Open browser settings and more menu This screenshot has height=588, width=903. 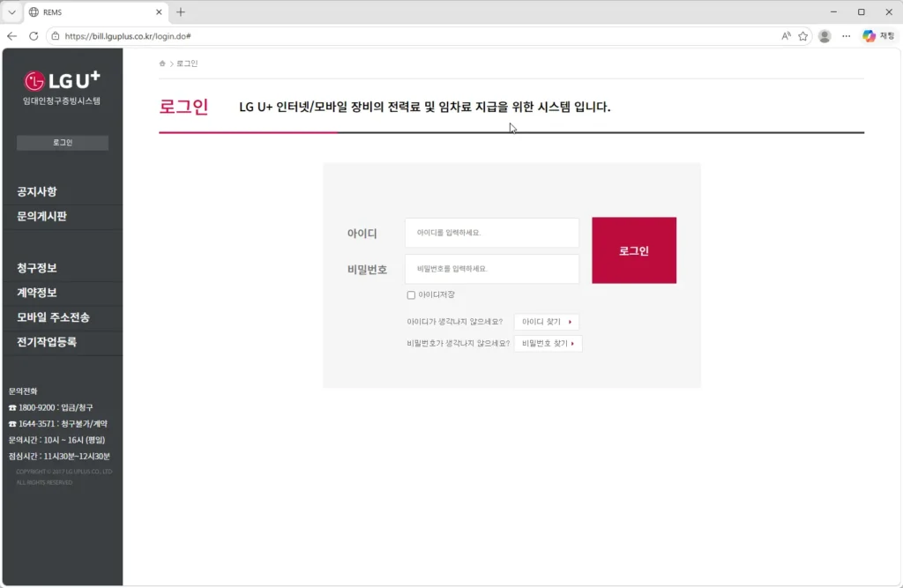tap(846, 36)
